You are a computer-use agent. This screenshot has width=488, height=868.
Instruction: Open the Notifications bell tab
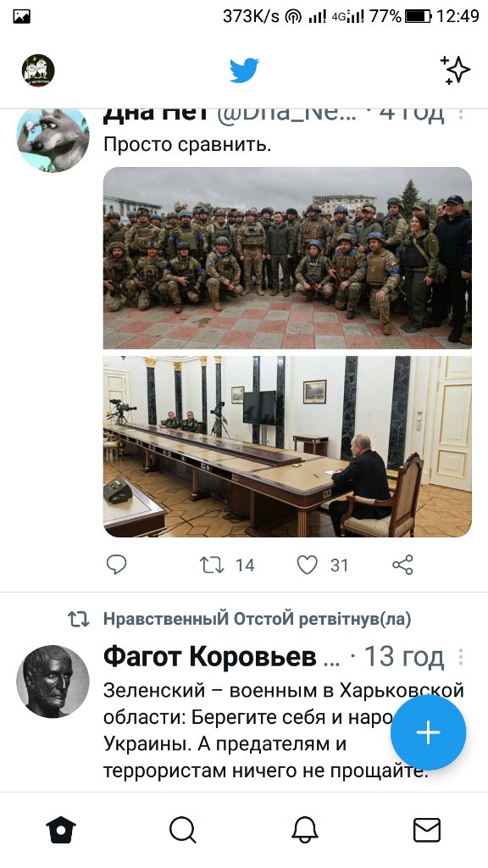tap(305, 830)
